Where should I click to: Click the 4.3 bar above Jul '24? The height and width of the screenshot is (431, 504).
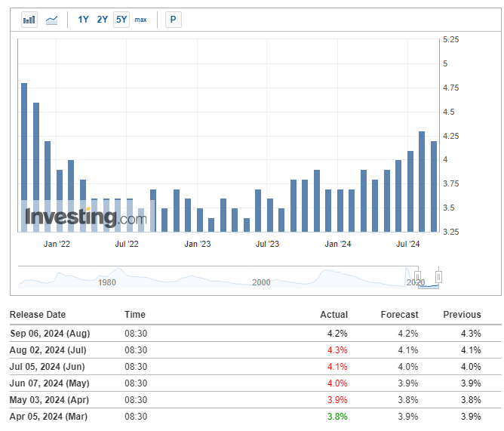click(x=422, y=182)
